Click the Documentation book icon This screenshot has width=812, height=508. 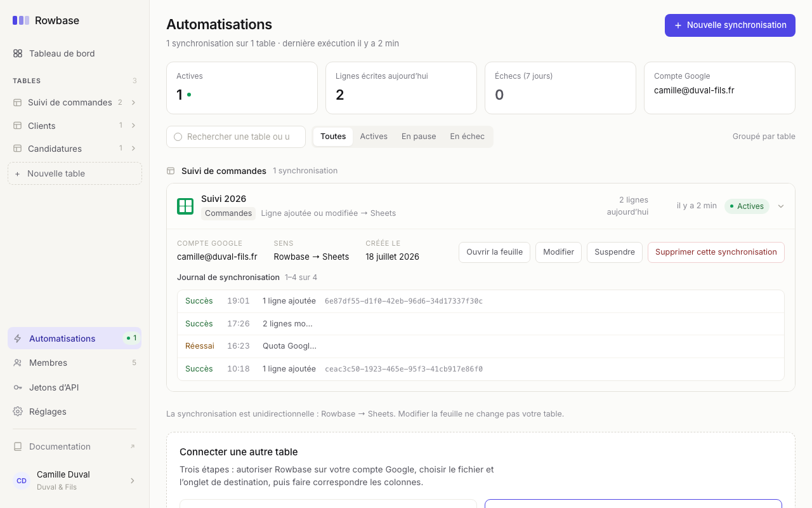pos(18,446)
